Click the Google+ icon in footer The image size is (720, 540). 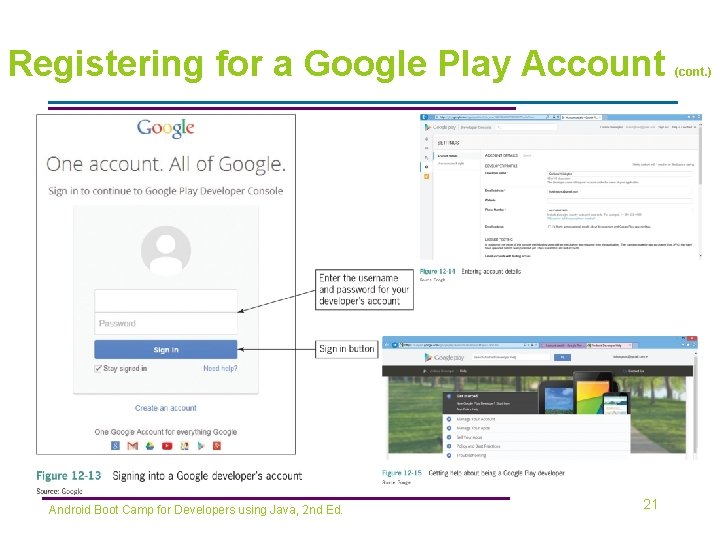(x=217, y=445)
